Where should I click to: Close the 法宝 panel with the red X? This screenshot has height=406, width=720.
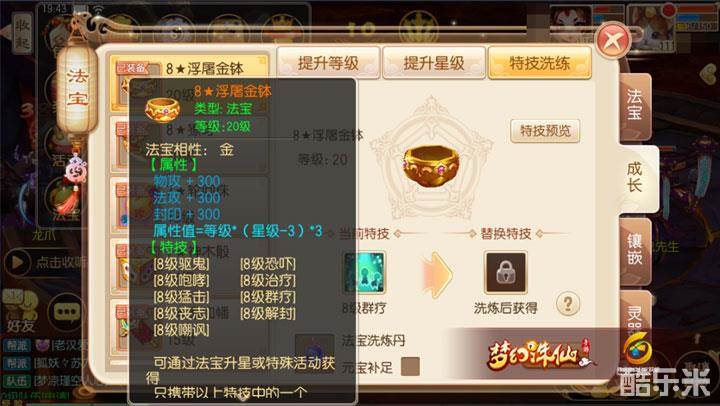[x=613, y=41]
